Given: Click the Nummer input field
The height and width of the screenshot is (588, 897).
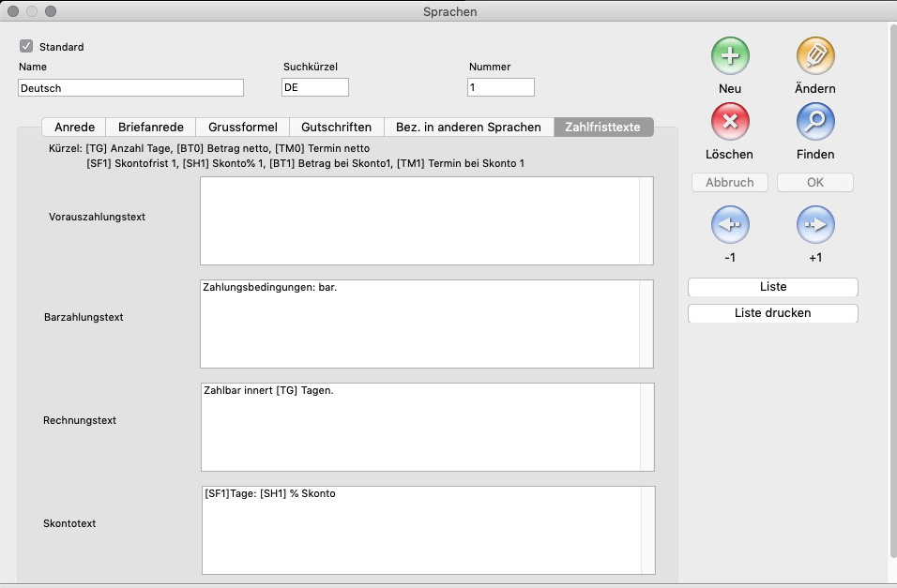Looking at the screenshot, I should tap(500, 87).
